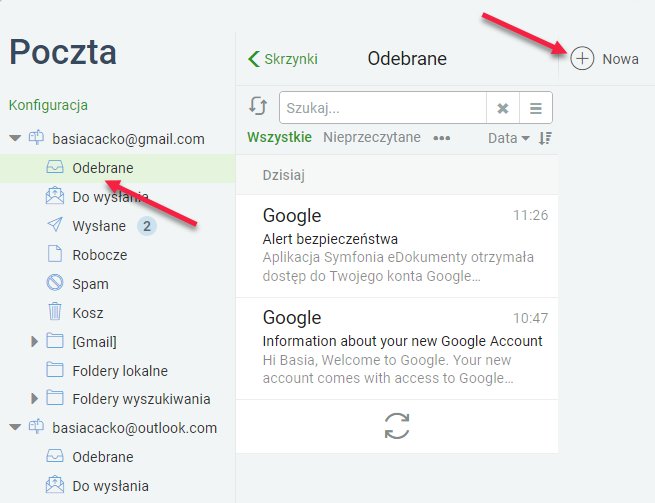This screenshot has height=503, width=655.
Task: Click the Wysłane paper plane icon
Action: 55,225
